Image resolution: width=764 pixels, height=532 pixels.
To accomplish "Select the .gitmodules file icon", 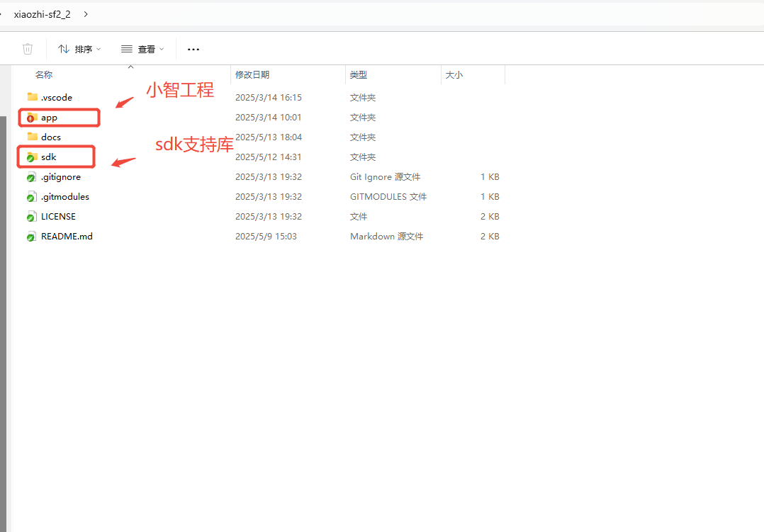I will click(31, 197).
